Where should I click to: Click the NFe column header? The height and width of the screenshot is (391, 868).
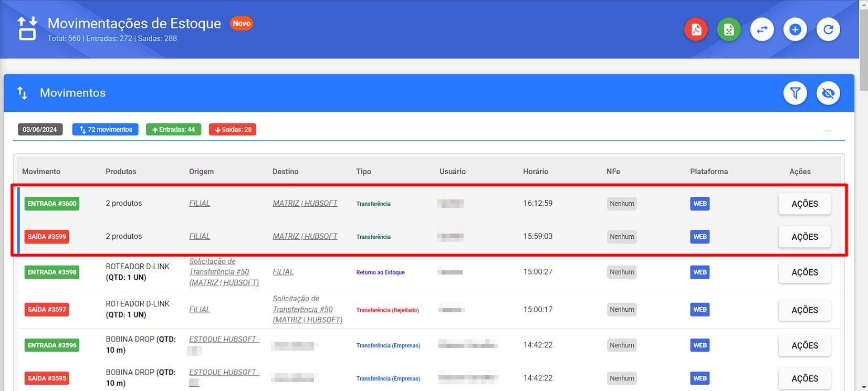pos(613,172)
